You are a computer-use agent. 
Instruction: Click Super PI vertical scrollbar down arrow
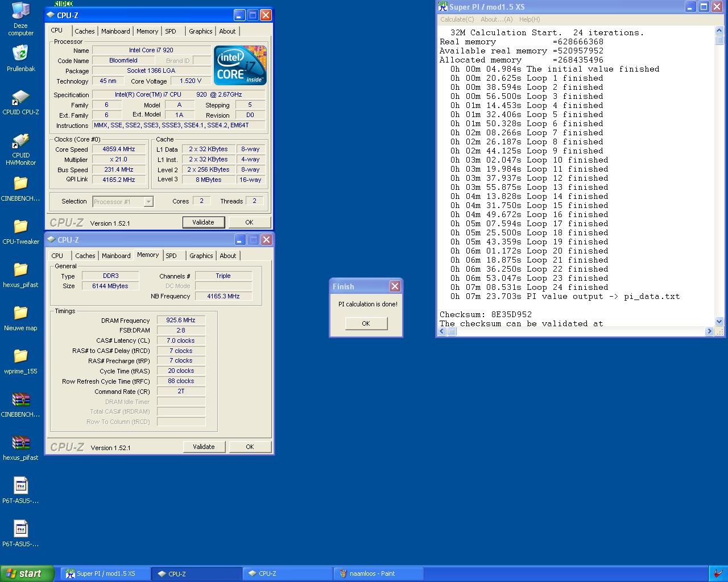719,321
